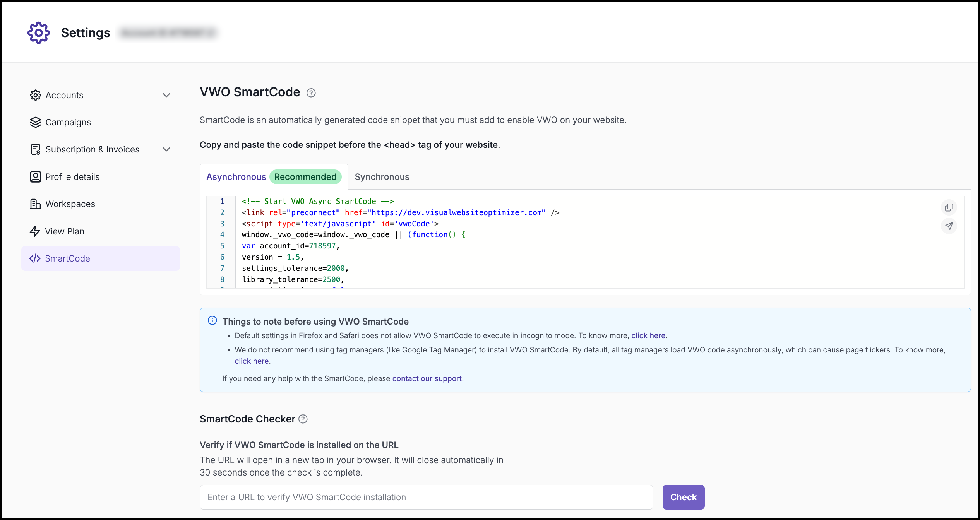Open Subscription & Invoices menu item
Viewport: 980px width, 520px height.
pos(101,149)
